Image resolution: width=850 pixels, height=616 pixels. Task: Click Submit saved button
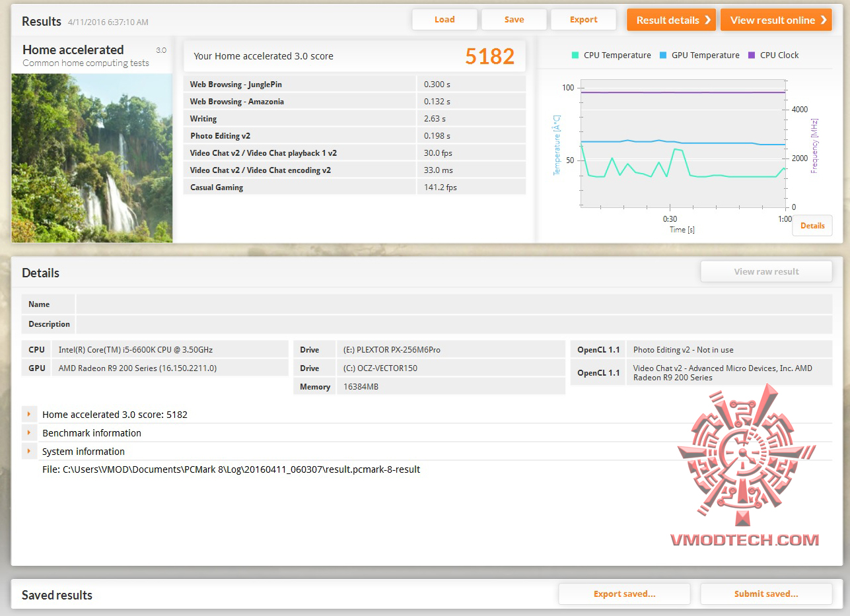[766, 594]
